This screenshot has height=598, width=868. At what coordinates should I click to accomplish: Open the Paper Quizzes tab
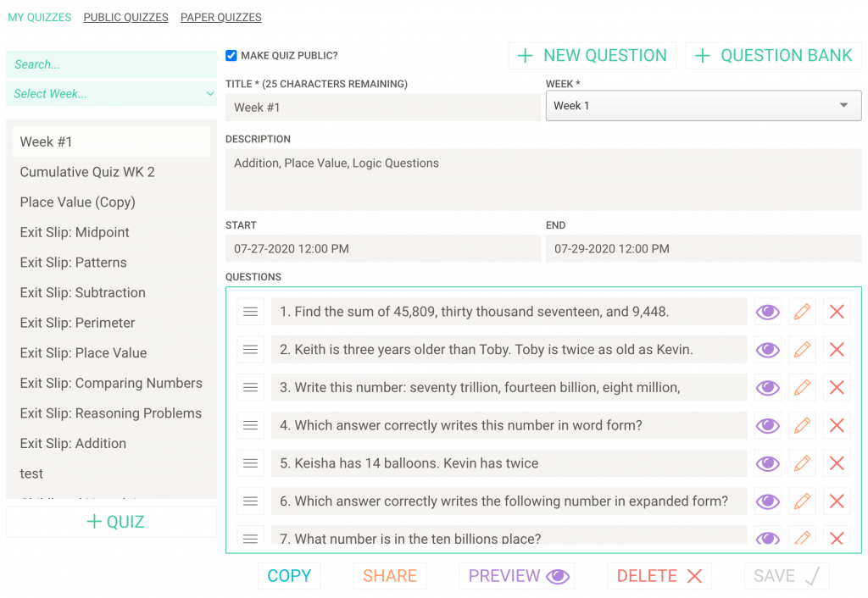tap(220, 17)
